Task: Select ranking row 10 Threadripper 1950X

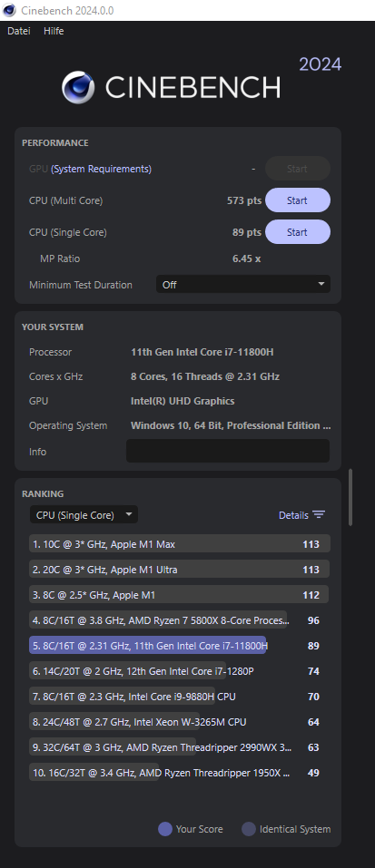Action: tap(180, 773)
